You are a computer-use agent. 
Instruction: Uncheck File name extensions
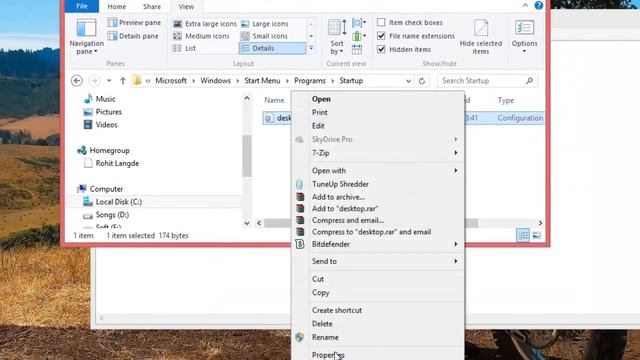(381, 36)
